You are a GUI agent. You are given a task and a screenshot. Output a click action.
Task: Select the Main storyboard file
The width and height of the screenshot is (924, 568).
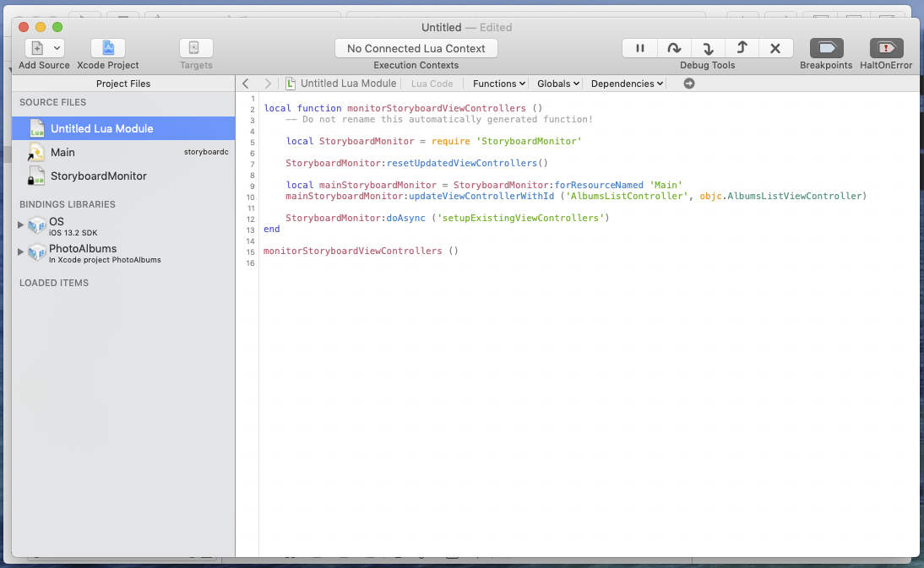123,153
